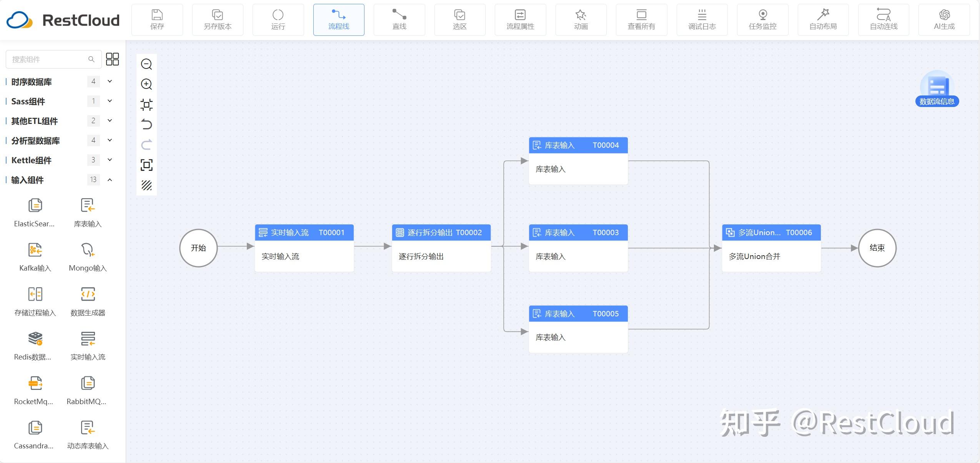This screenshot has height=463, width=980.
Task: Click the zoom in magnifier icon
Action: coord(146,84)
